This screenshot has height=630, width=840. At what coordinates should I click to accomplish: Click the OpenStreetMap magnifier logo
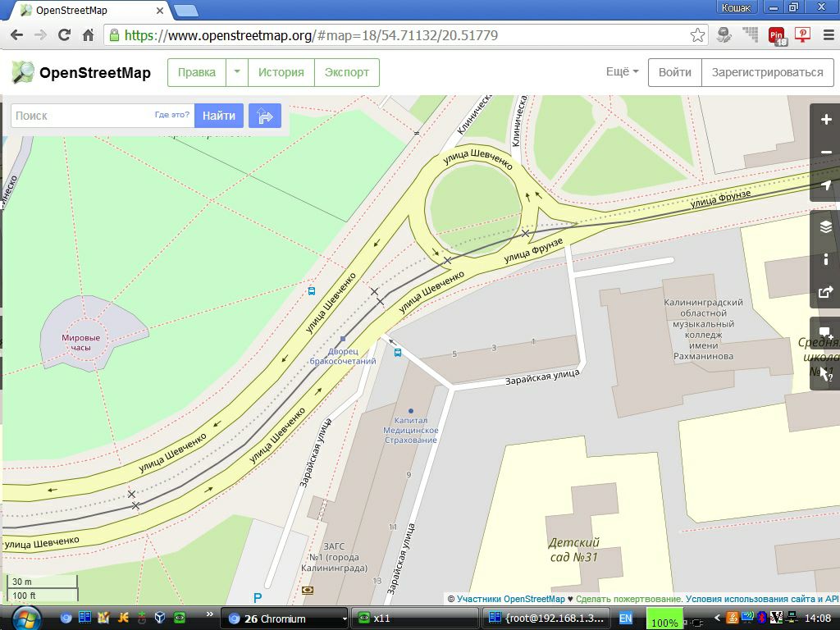[x=23, y=72]
